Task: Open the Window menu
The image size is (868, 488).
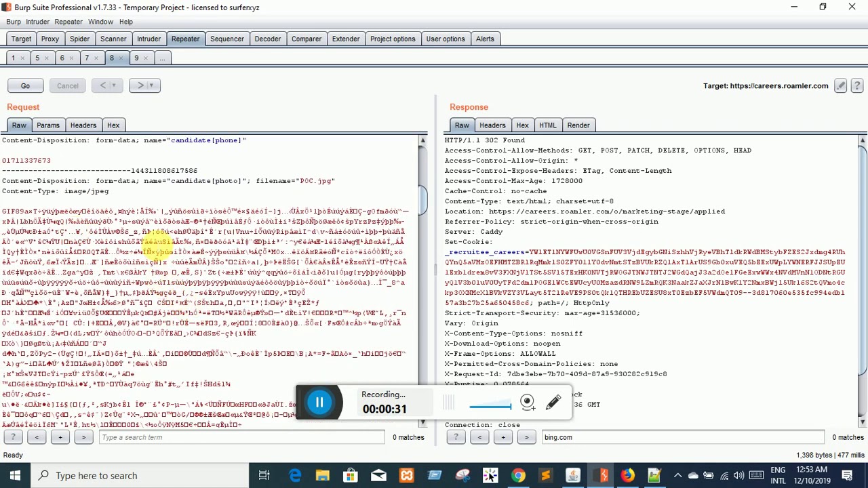Action: pos(100,22)
